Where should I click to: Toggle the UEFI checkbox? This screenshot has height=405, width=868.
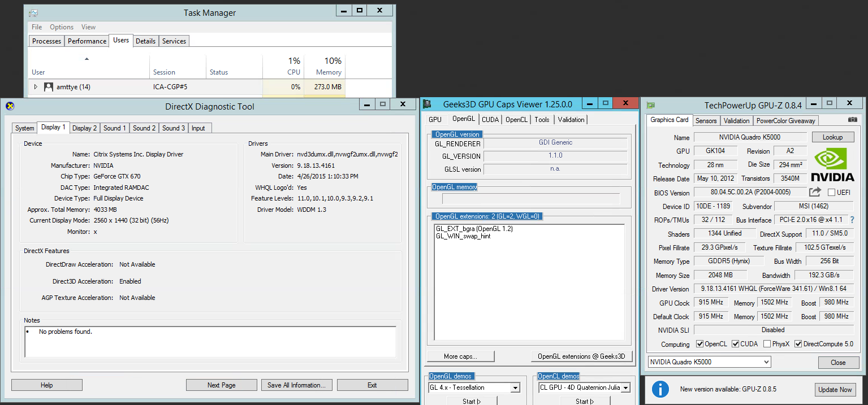coord(831,193)
